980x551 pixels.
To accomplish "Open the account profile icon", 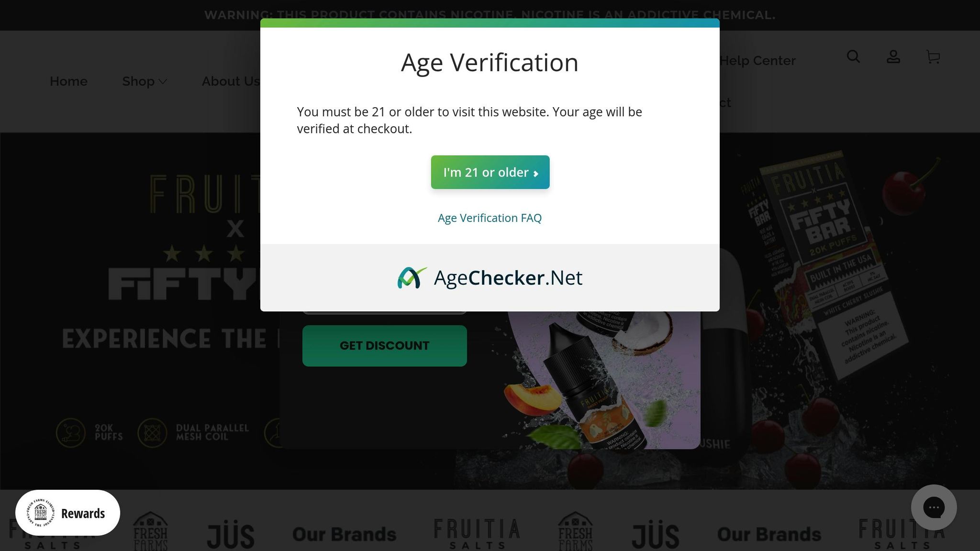I will click(x=893, y=57).
